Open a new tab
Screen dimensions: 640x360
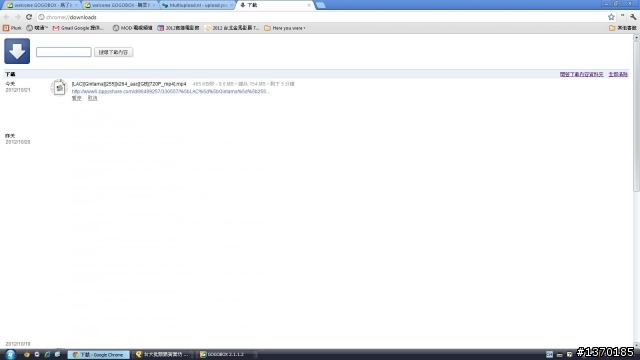point(320,5)
